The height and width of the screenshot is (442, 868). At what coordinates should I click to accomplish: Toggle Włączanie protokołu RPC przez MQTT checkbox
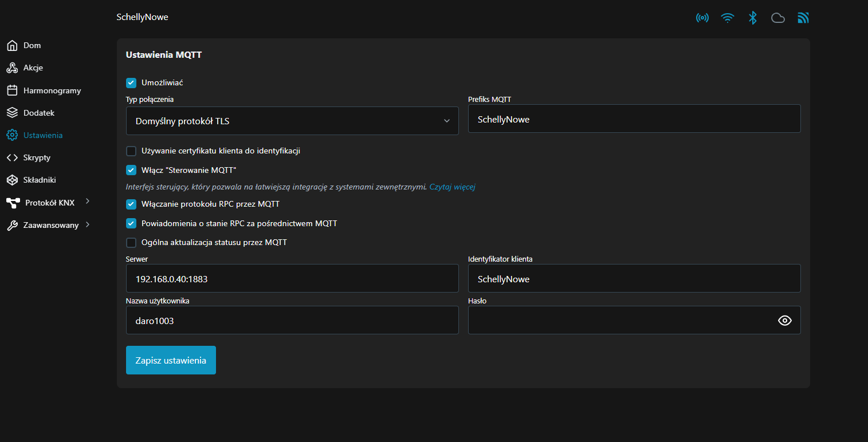click(131, 204)
